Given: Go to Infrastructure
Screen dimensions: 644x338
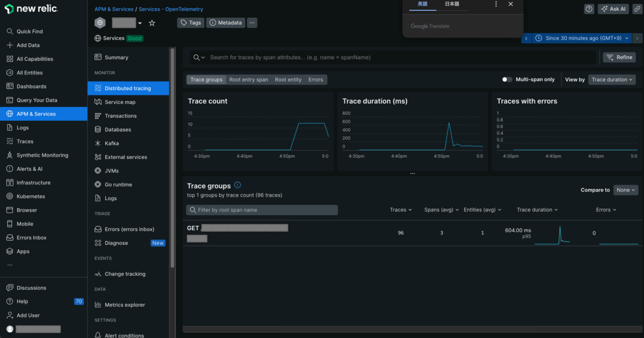Looking at the screenshot, I should 33,183.
